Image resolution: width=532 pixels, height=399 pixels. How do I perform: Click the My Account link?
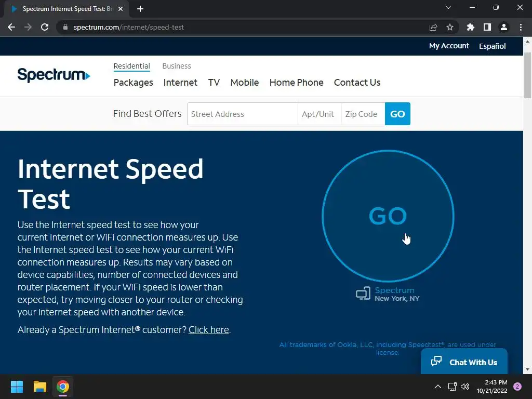point(449,46)
